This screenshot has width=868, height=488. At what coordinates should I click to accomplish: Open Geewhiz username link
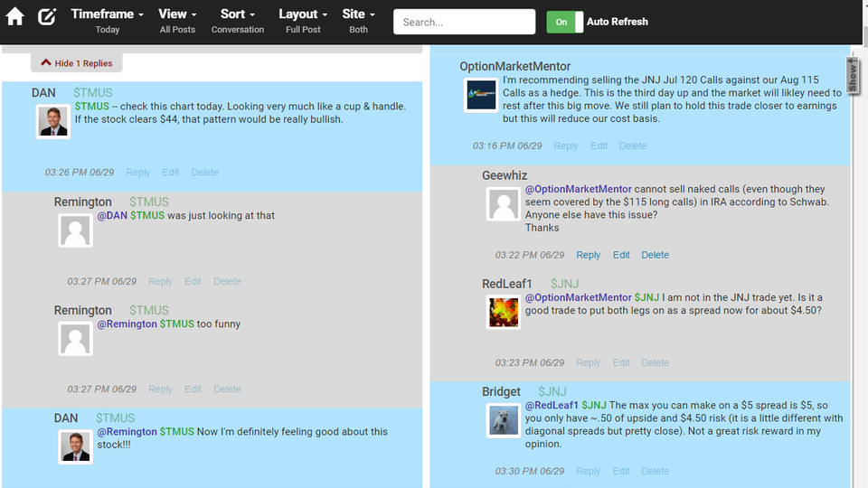(x=505, y=175)
